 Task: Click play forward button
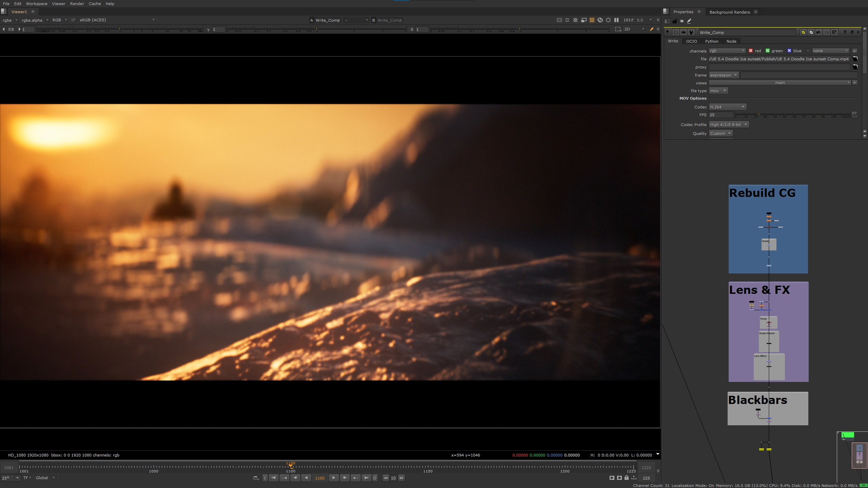pyautogui.click(x=334, y=478)
